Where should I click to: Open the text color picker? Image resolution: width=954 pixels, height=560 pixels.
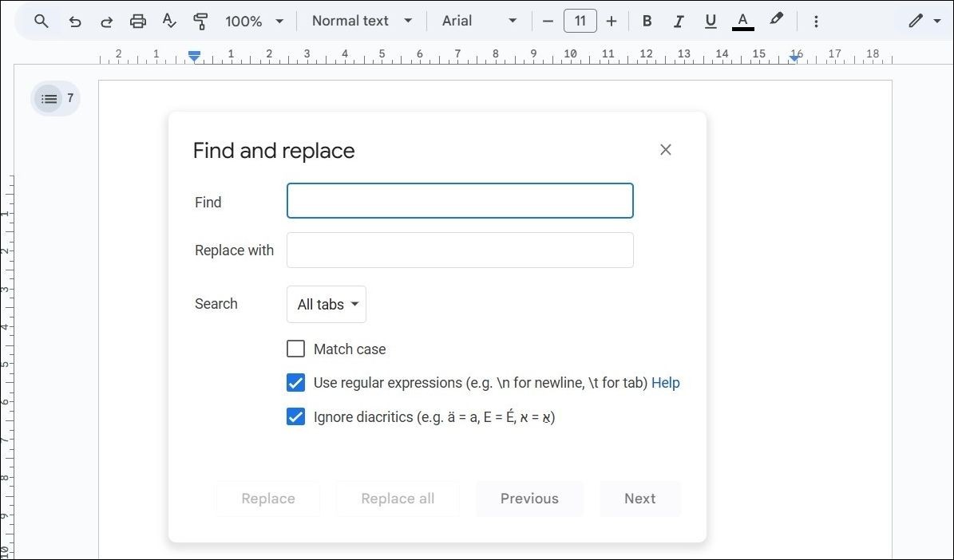743,22
